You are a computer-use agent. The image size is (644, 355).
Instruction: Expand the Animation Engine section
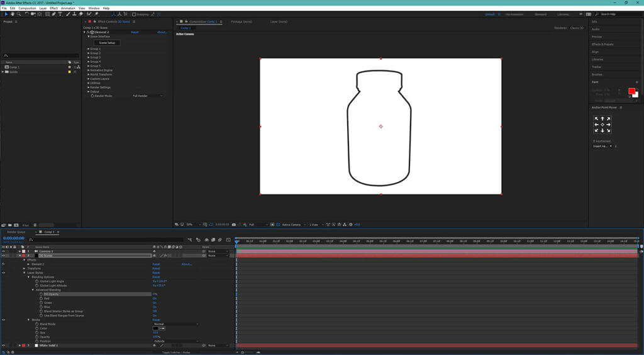[x=89, y=70]
